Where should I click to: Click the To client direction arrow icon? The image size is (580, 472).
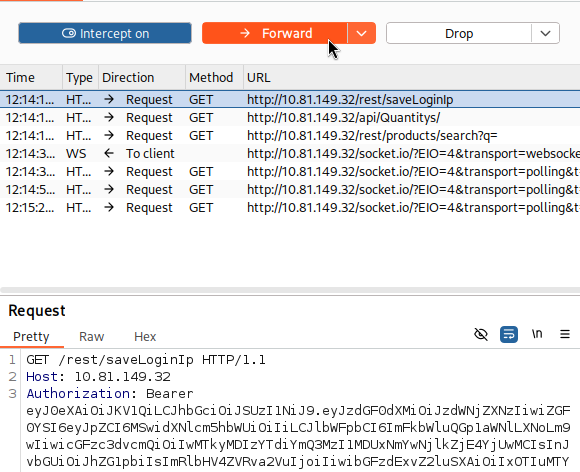click(109, 153)
